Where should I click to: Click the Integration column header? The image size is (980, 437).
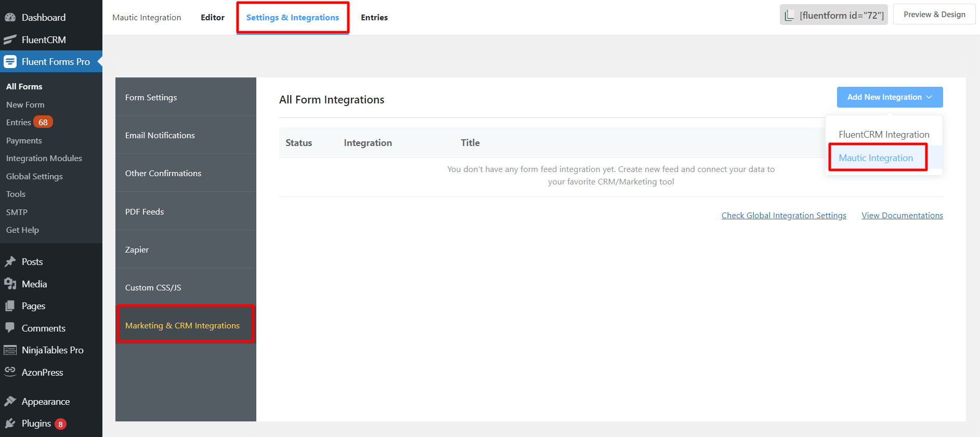point(368,143)
